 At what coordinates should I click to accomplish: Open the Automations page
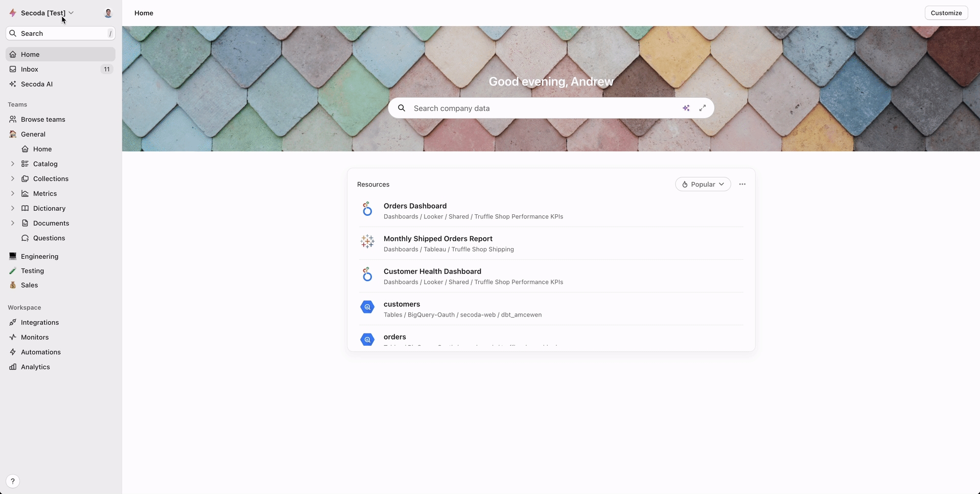41,352
